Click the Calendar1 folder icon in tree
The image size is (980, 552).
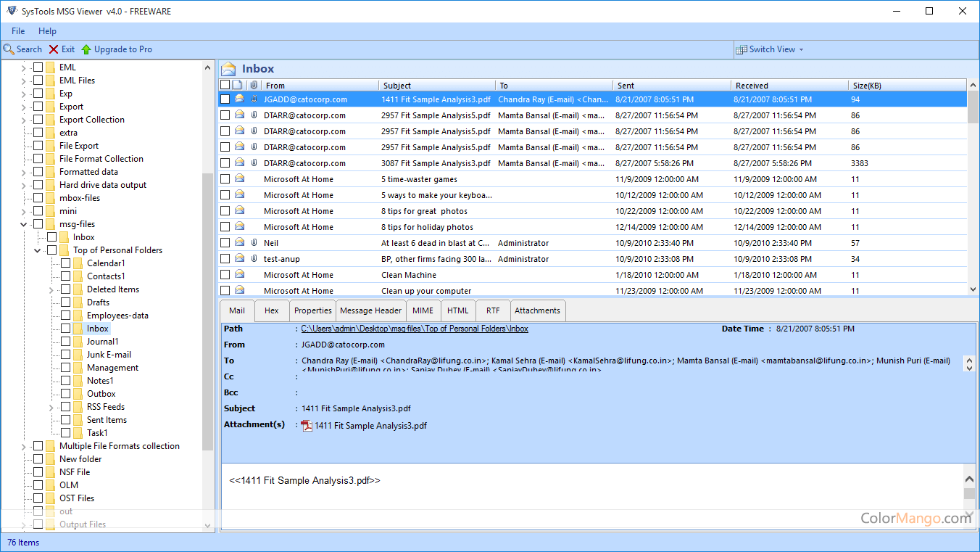[x=78, y=263]
